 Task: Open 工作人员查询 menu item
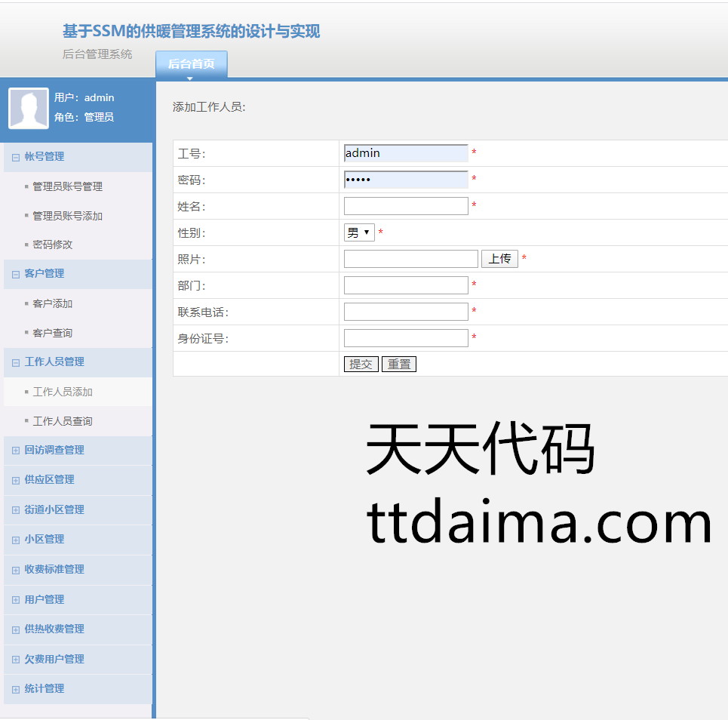click(x=63, y=421)
